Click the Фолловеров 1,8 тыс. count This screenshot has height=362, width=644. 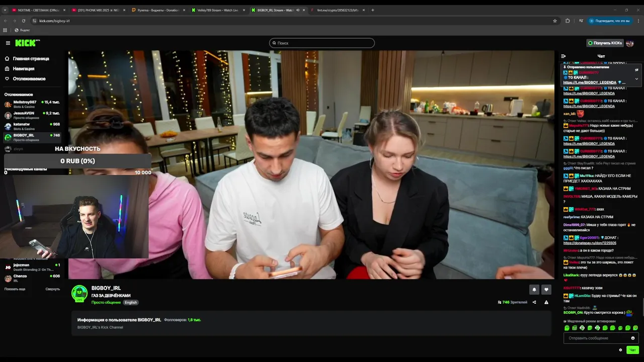[182, 320]
